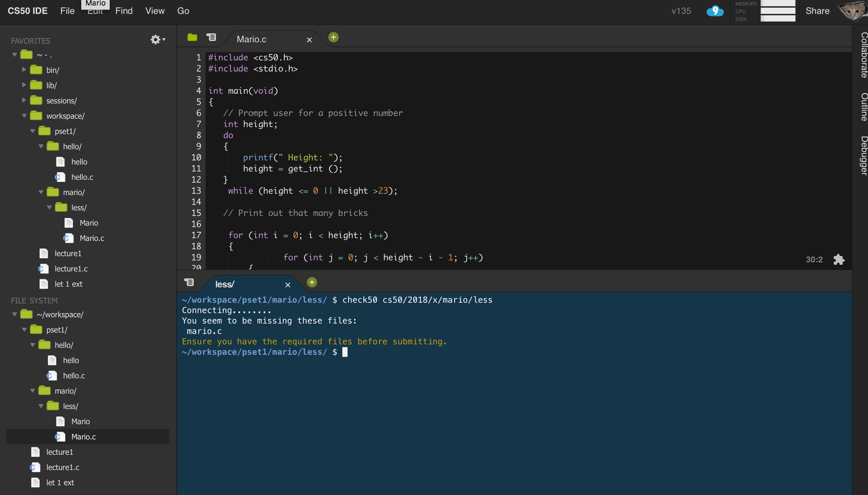Open the file browser folder icon above the editor
The width and height of the screenshot is (868, 495).
pyautogui.click(x=191, y=37)
